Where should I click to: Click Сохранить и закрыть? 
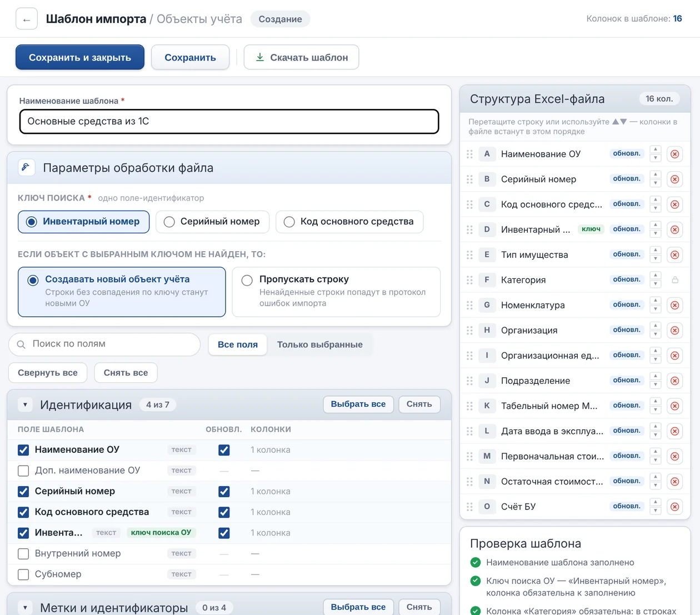[x=80, y=57]
